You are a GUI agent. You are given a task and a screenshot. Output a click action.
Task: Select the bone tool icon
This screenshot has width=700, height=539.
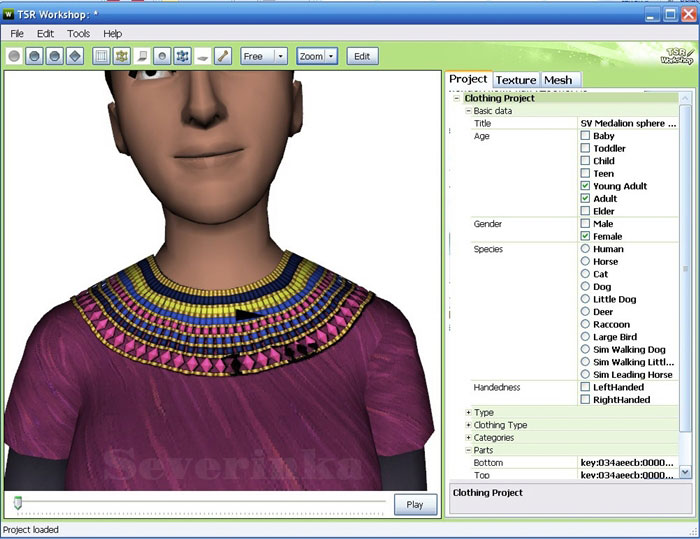point(223,56)
